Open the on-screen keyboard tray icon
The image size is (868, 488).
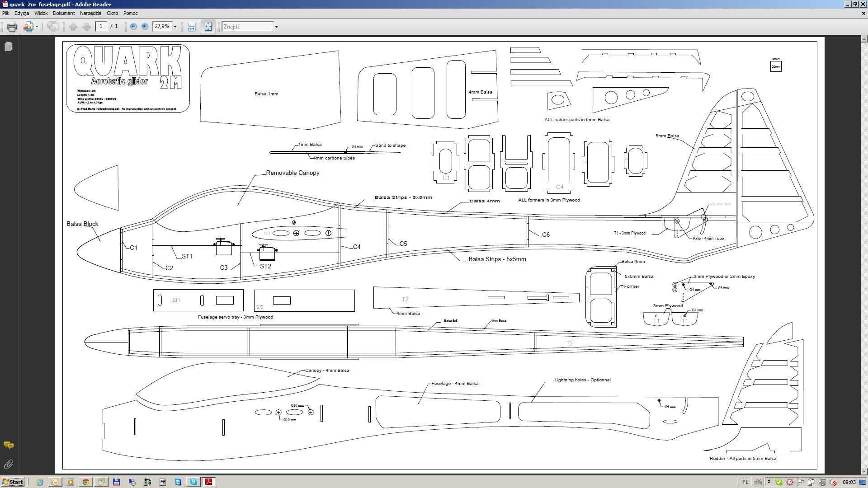coord(758,482)
